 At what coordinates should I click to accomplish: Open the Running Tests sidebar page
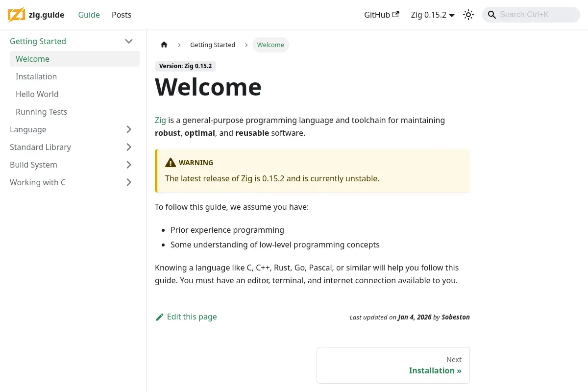tap(41, 112)
